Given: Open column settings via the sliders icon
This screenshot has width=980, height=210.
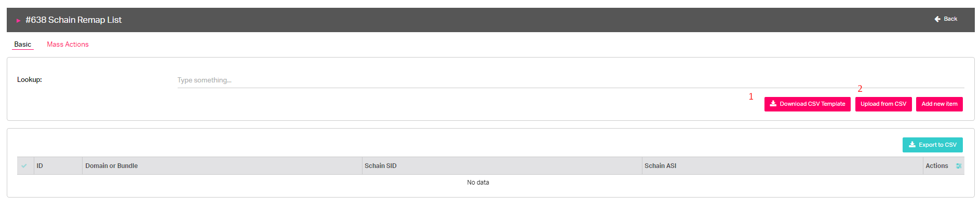Looking at the screenshot, I should click(x=959, y=166).
